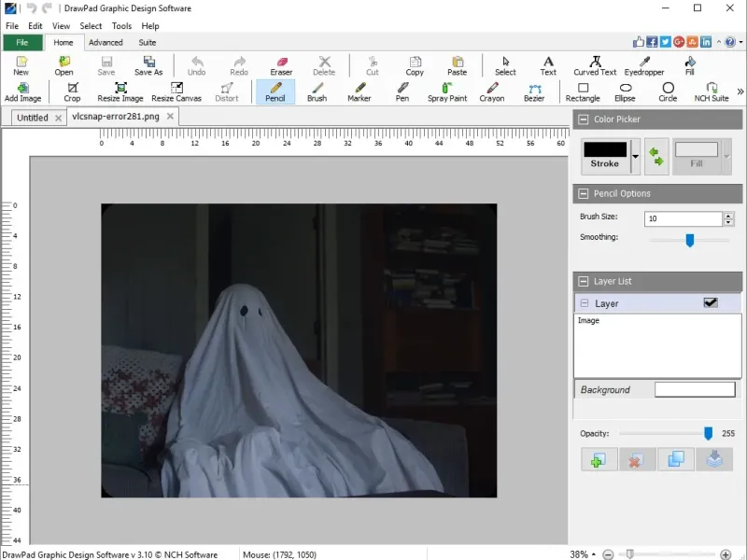Viewport: 747px width, 560px height.
Task: Draw with the Rectangle shape tool
Action: tap(583, 91)
